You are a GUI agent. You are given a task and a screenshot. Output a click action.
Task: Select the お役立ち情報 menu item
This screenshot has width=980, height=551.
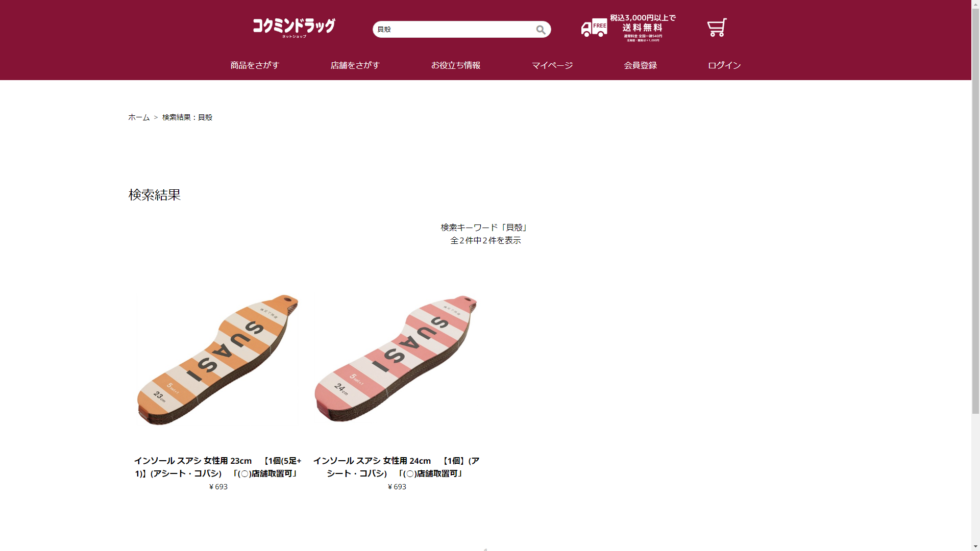pos(456,65)
